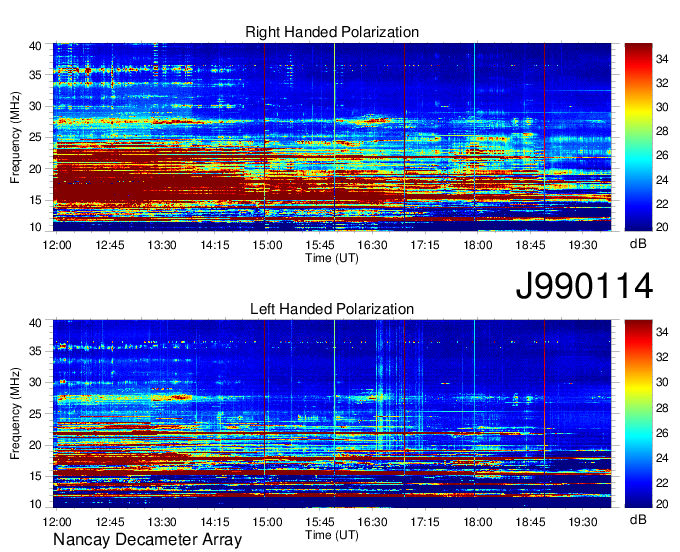Select 13:30 tick on right-handed time axis
Image resolution: width=680 pixels, height=552 pixels.
point(162,245)
